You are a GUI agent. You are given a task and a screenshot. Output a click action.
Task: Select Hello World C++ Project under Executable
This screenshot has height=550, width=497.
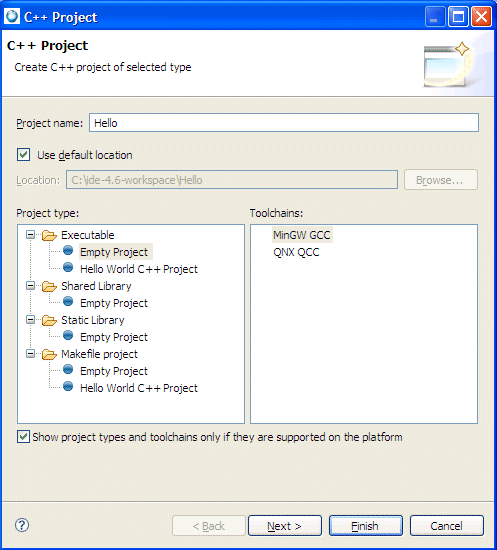pos(139,269)
